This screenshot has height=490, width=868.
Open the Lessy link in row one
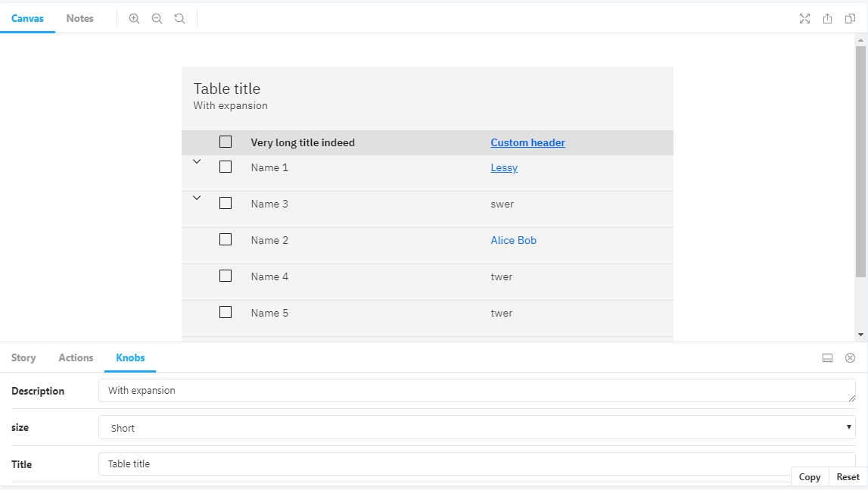click(x=503, y=167)
